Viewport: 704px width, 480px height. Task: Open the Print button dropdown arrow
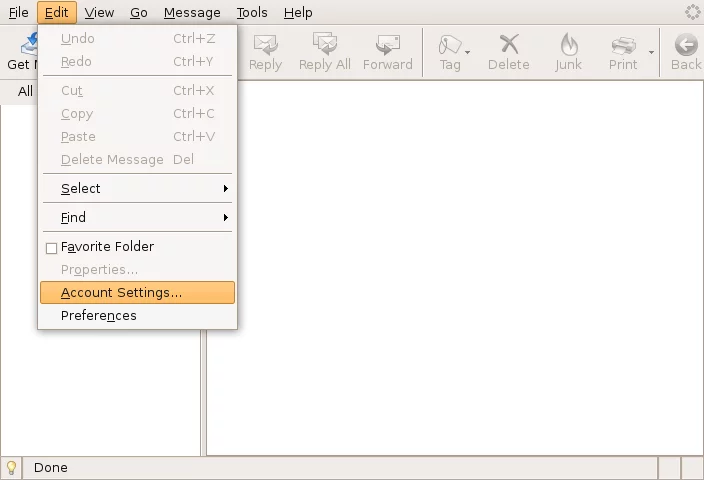pyautogui.click(x=651, y=52)
